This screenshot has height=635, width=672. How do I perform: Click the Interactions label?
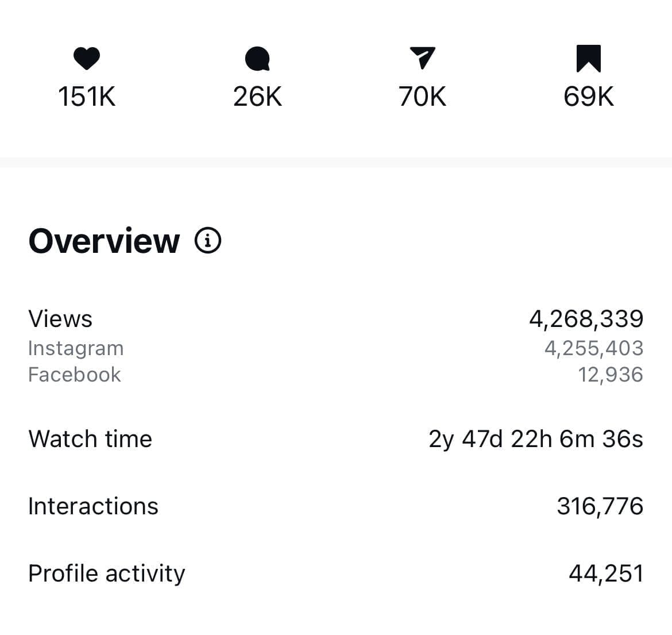(93, 506)
